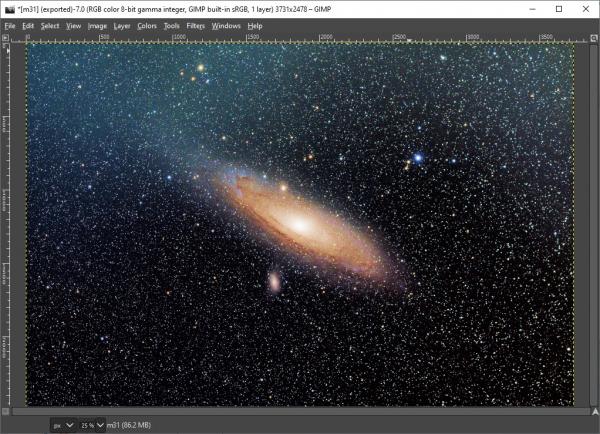Toggle Quick Mask at the bottom-left corner

[5, 411]
